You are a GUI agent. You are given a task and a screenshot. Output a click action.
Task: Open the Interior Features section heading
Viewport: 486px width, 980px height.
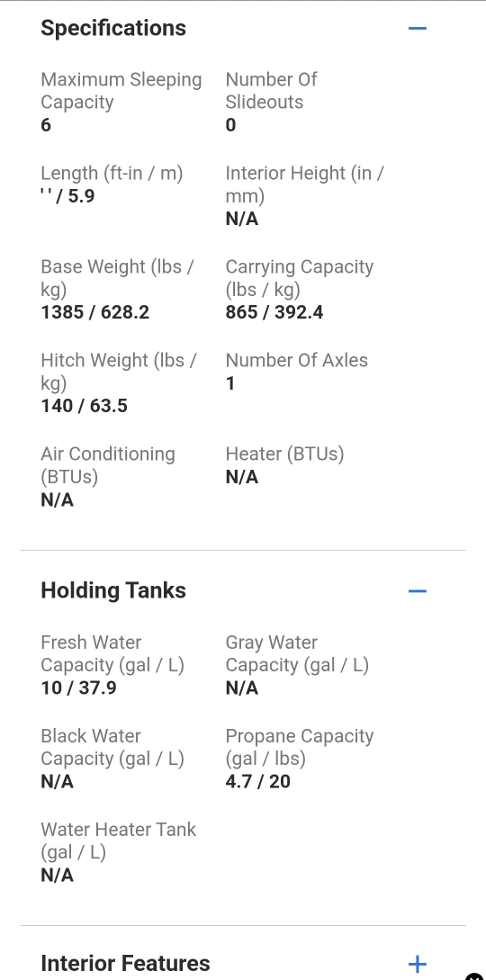pyautogui.click(x=125, y=963)
